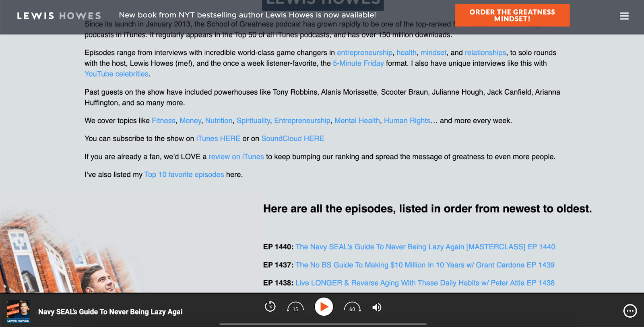This screenshot has width=644, height=327.
Task: Click the Lewis Howes logo
Action: coord(59,16)
